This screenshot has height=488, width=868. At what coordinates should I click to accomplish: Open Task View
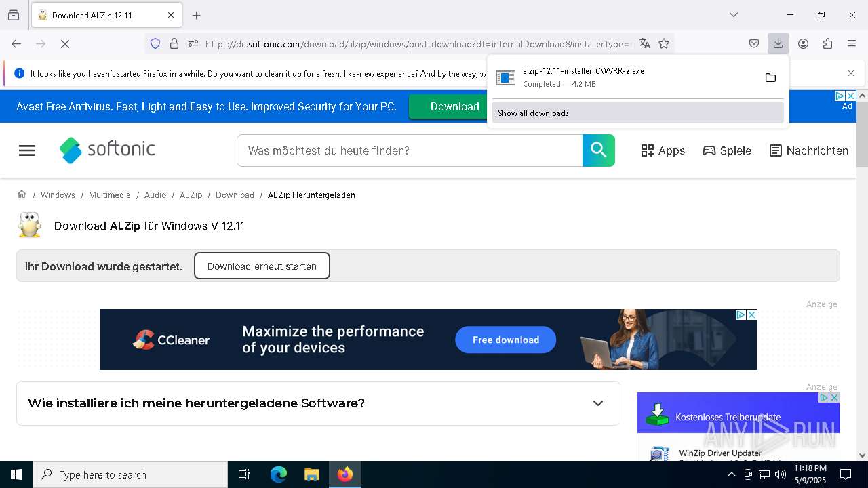(244, 474)
